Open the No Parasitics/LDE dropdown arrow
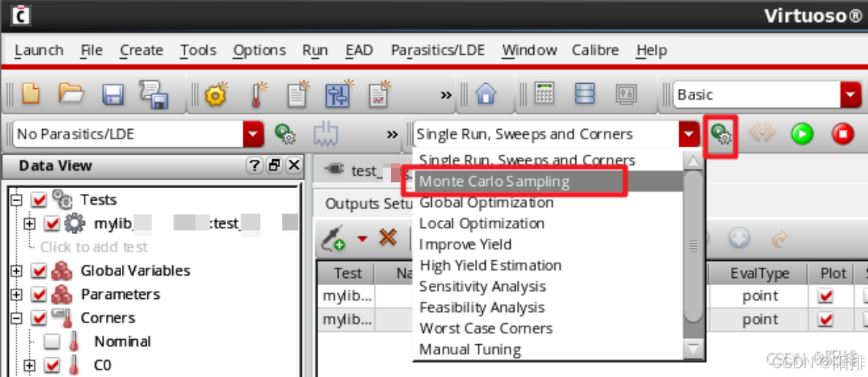 pyautogui.click(x=254, y=134)
